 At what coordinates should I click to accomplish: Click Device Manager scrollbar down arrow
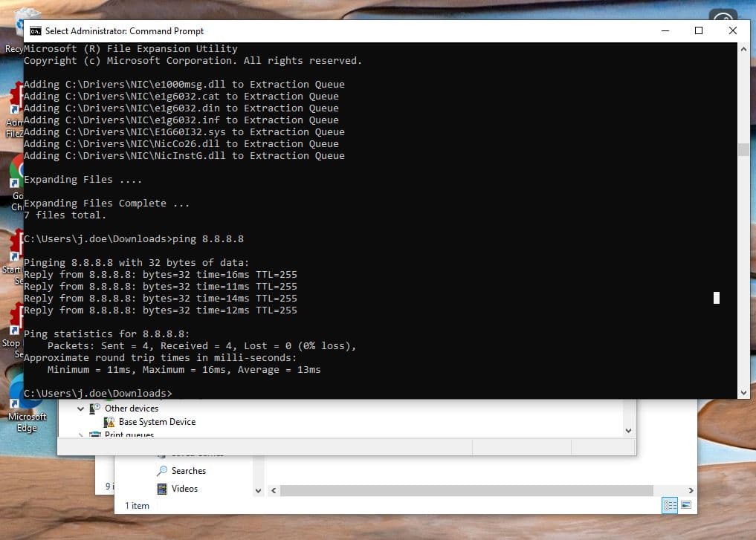point(629,430)
